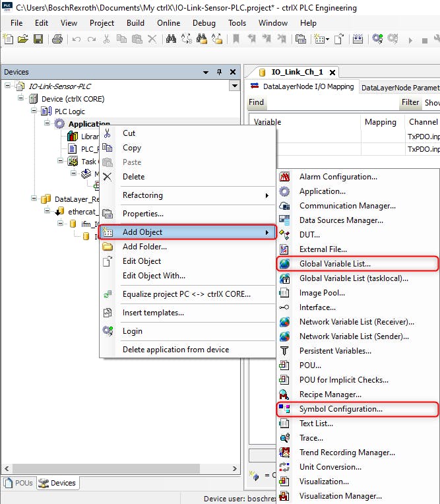The image size is (440, 504).
Task: Collapse the Application tree node
Action: (47, 123)
